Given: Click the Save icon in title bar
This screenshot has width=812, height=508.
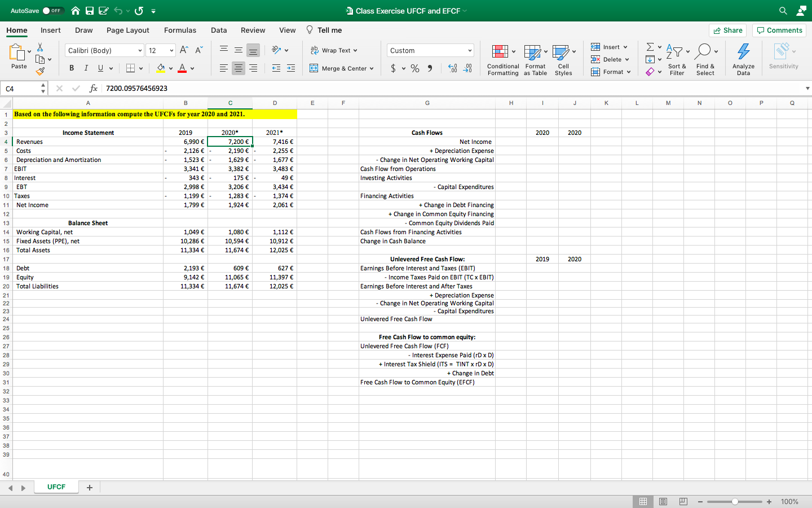Looking at the screenshot, I should (x=90, y=11).
